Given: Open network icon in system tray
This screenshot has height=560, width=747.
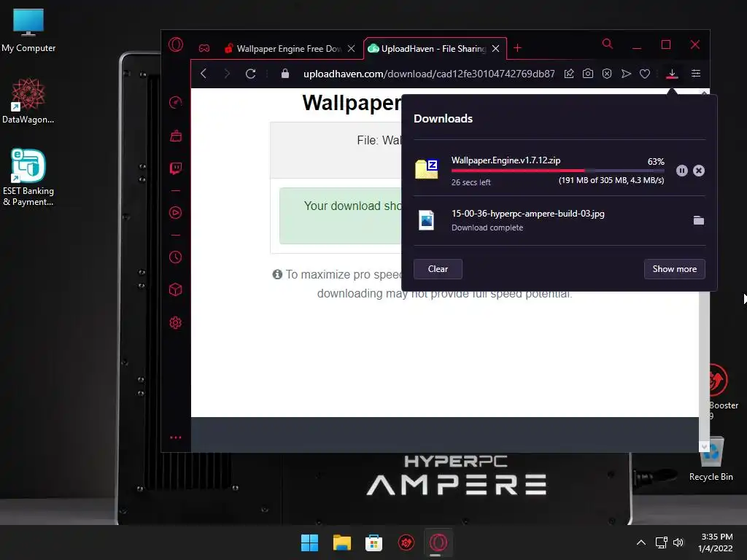Looking at the screenshot, I should point(661,542).
